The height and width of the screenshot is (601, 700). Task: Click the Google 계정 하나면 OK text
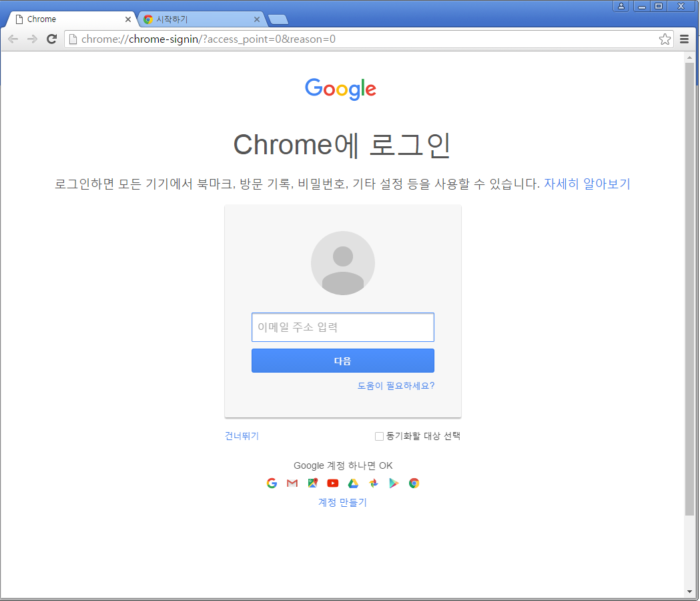(343, 465)
